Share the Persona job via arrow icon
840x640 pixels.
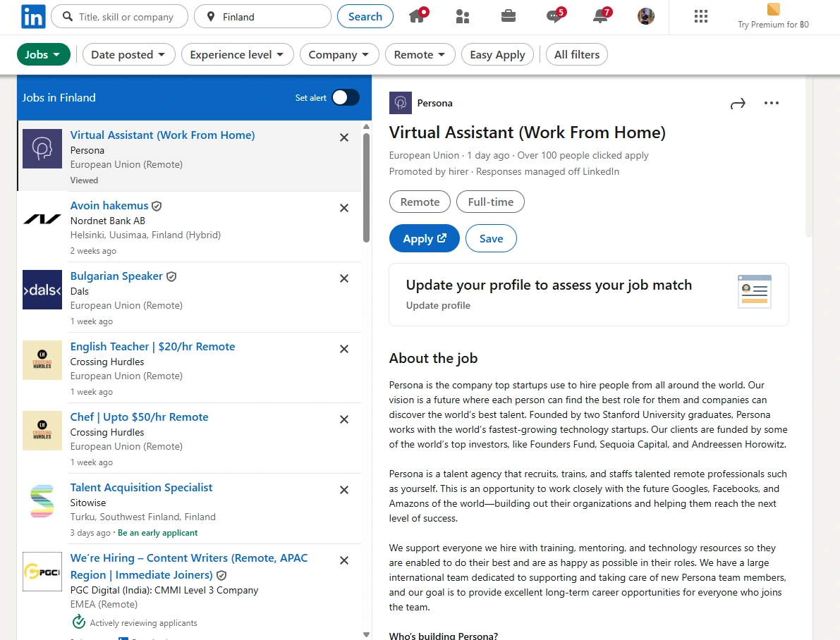(x=738, y=104)
